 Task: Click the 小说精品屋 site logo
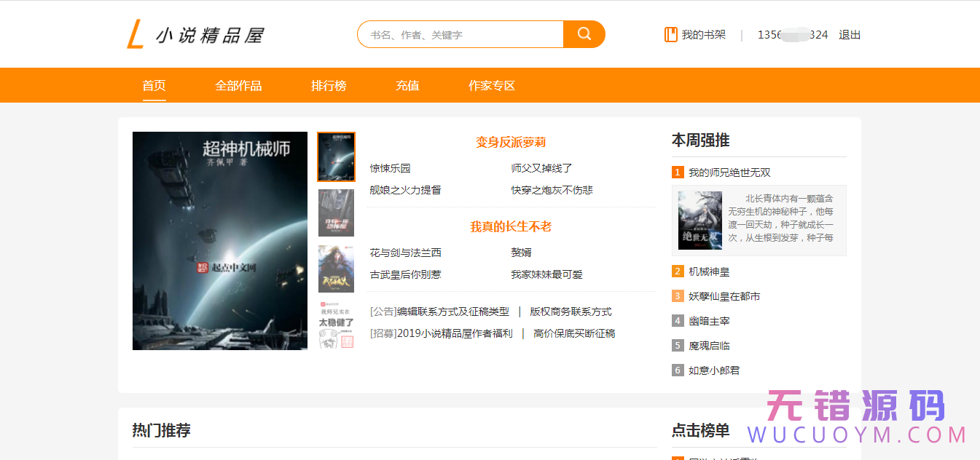coord(195,33)
